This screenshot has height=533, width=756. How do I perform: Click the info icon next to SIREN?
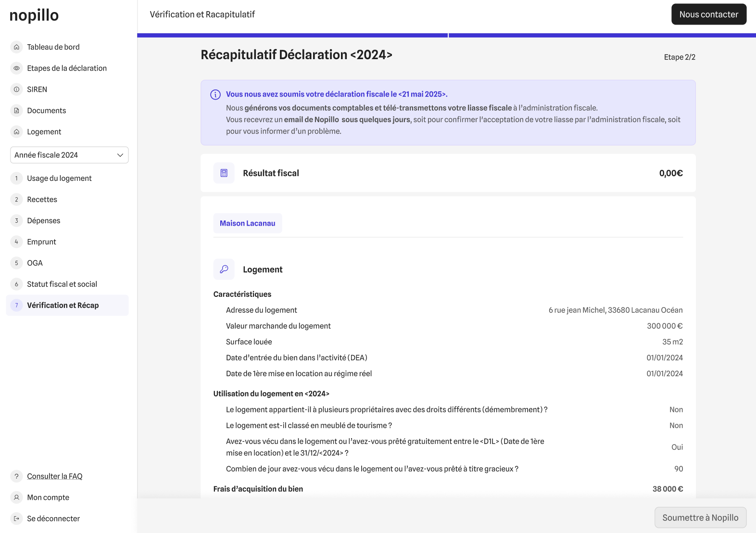(16, 89)
